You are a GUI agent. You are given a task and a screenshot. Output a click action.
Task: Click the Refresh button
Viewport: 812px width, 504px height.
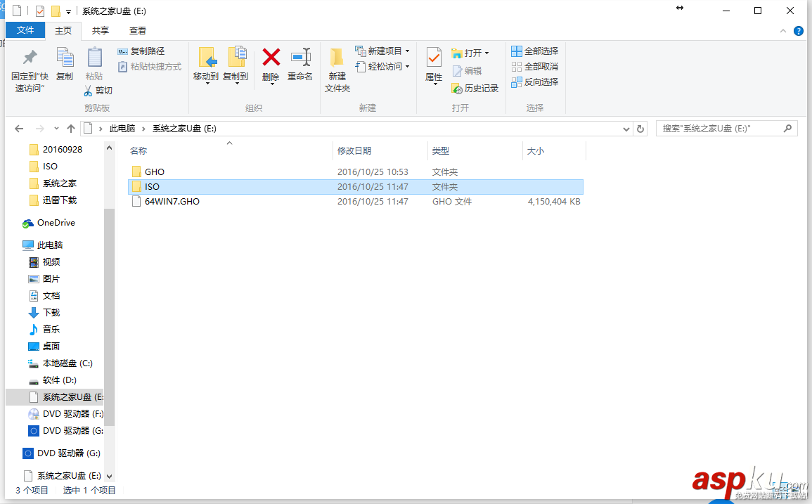point(640,129)
